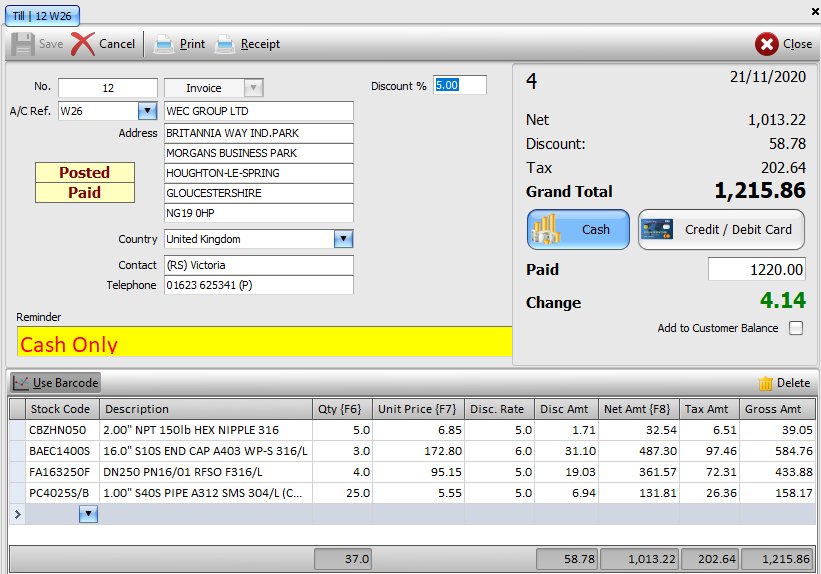Screen dimensions: 821x574
Task: Expand the Country dropdown arrow
Action: click(x=343, y=239)
